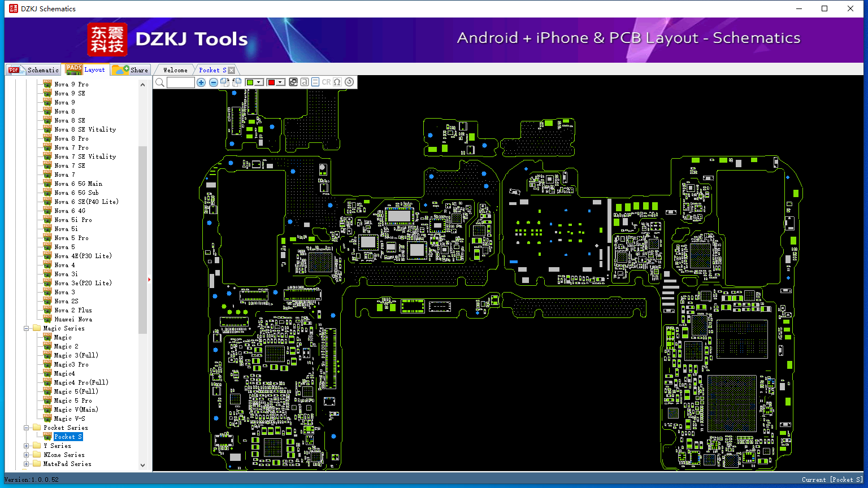This screenshot has height=488, width=868.
Task: Click the red color swatch
Action: [271, 82]
